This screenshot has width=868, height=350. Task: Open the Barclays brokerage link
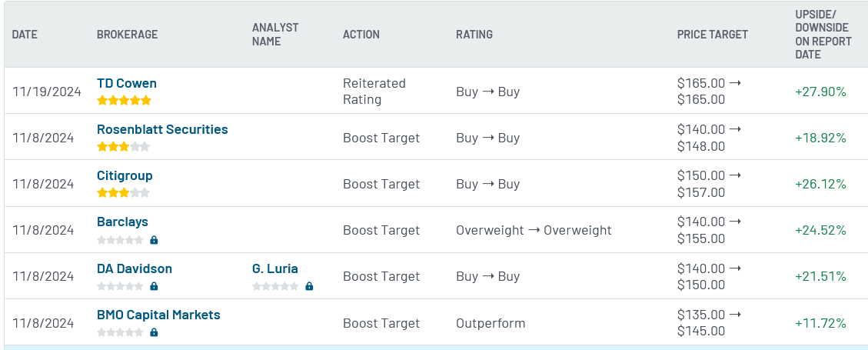coord(122,222)
